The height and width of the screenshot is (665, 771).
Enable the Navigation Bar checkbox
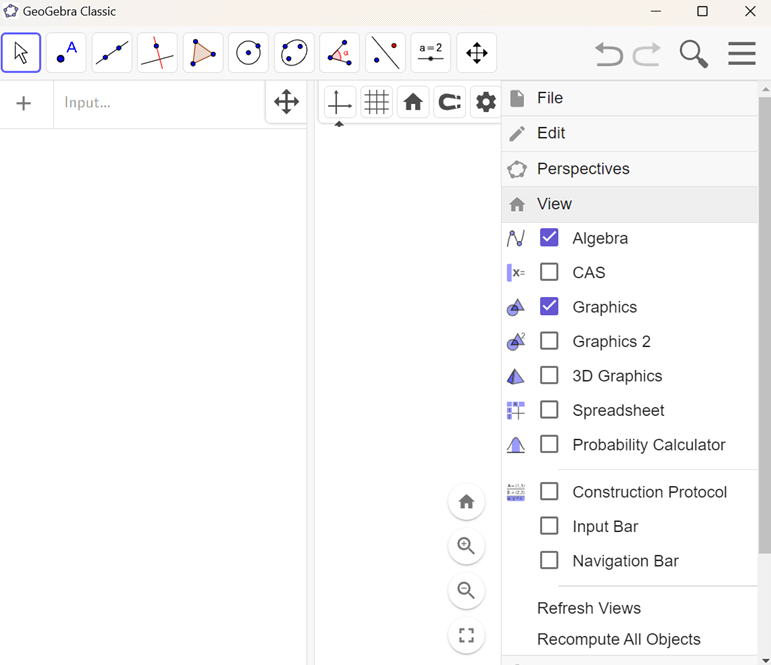pyautogui.click(x=549, y=560)
